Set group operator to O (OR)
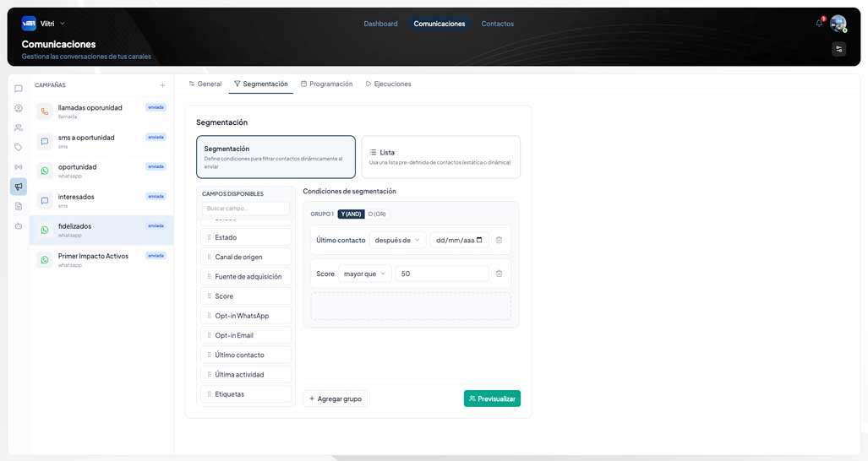868x461 pixels. [377, 214]
